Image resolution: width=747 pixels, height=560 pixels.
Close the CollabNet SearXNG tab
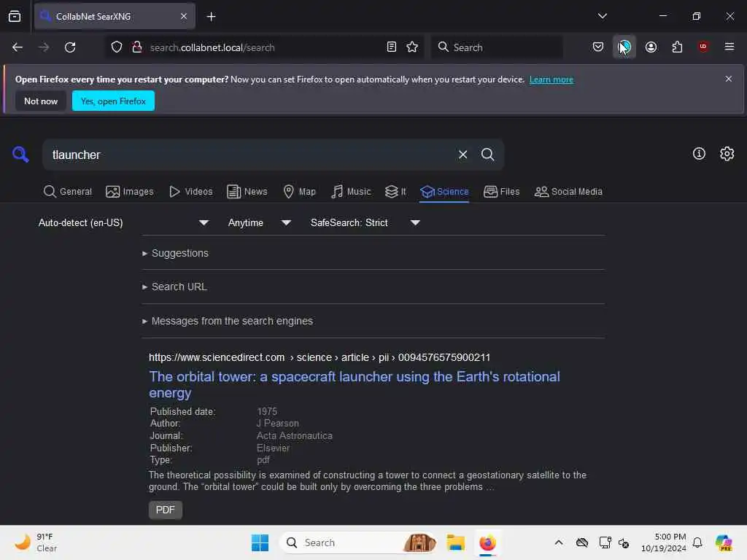184,17
